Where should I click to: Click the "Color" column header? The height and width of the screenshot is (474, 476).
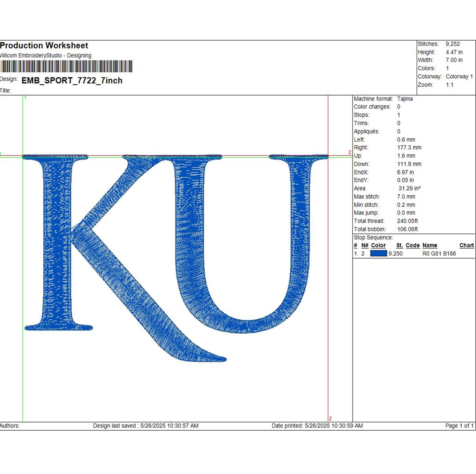[379, 245]
